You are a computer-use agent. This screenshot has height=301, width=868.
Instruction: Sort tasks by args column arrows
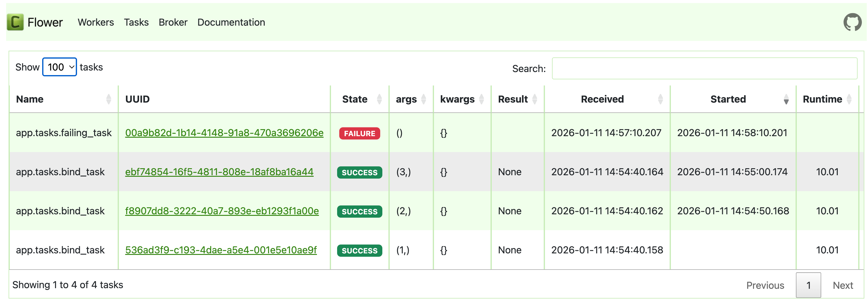[424, 99]
